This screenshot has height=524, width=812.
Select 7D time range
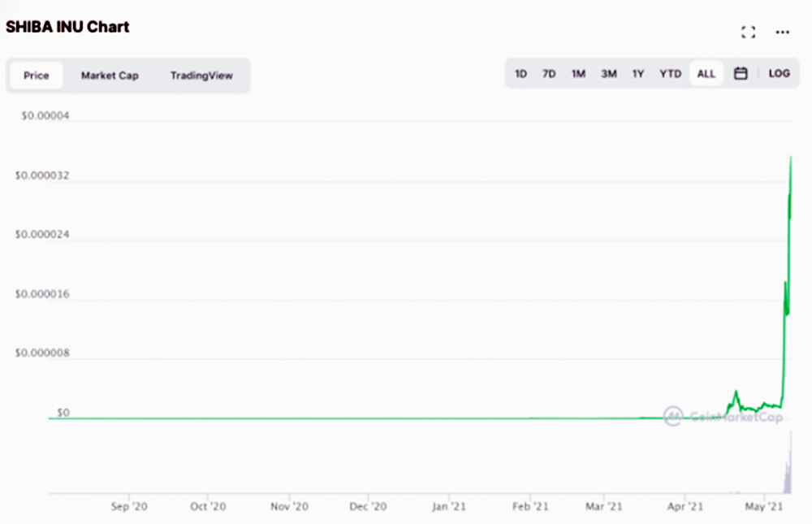pos(549,74)
